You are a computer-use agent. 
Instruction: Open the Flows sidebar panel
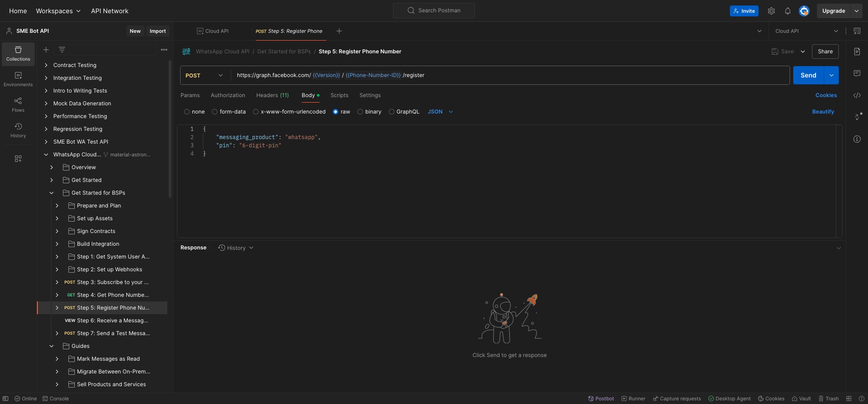point(18,105)
